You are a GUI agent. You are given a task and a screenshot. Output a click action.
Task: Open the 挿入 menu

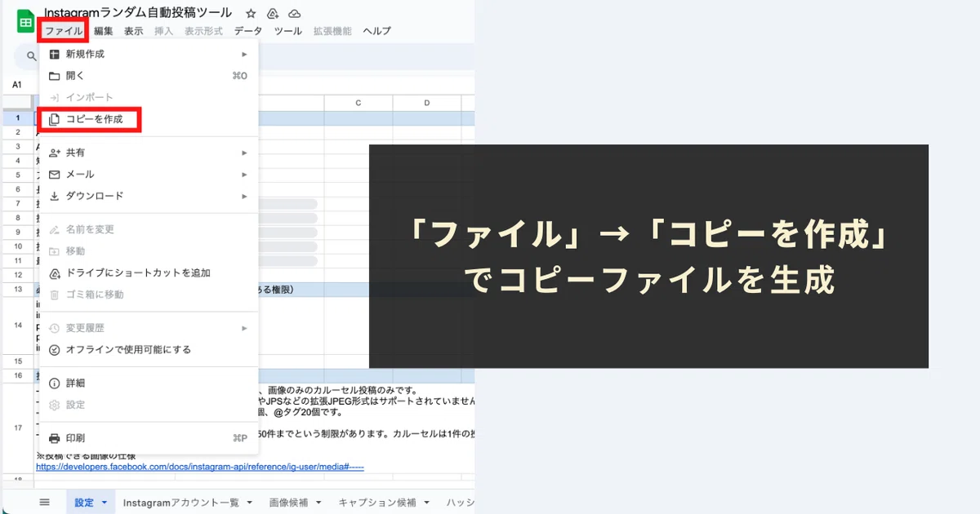(x=164, y=31)
